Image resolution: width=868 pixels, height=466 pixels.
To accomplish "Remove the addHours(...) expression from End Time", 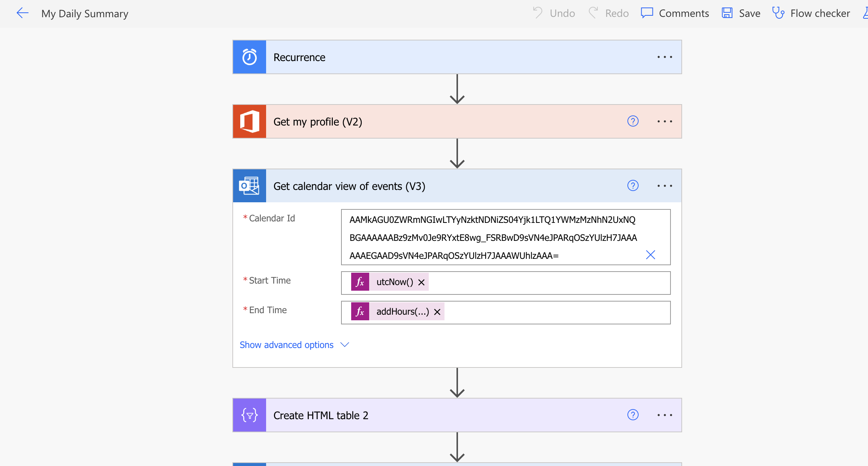I will (x=437, y=312).
